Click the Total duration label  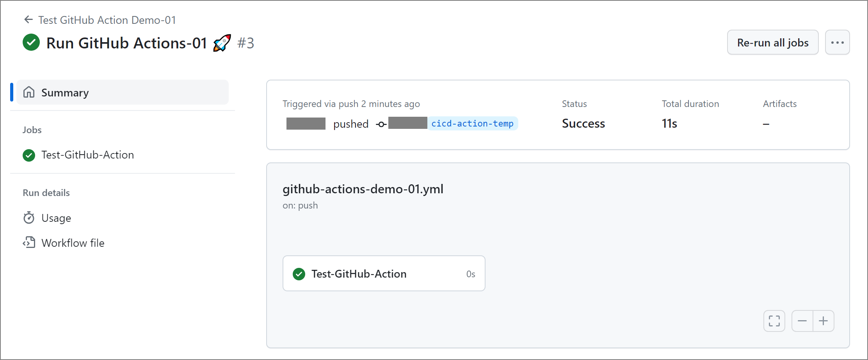(x=690, y=104)
